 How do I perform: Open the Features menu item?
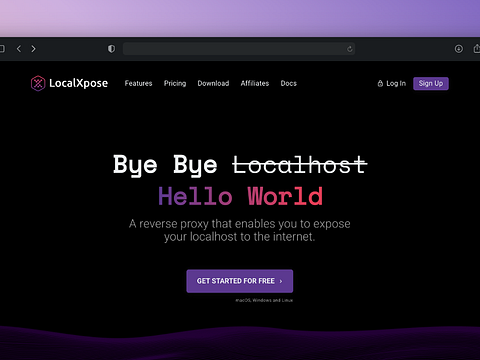point(138,83)
